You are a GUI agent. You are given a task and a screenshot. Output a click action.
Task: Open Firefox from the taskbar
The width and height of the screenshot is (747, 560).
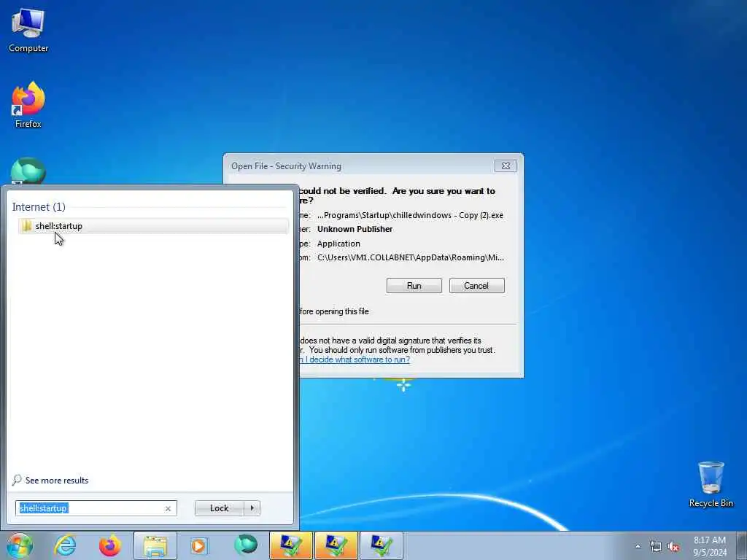[x=110, y=545]
